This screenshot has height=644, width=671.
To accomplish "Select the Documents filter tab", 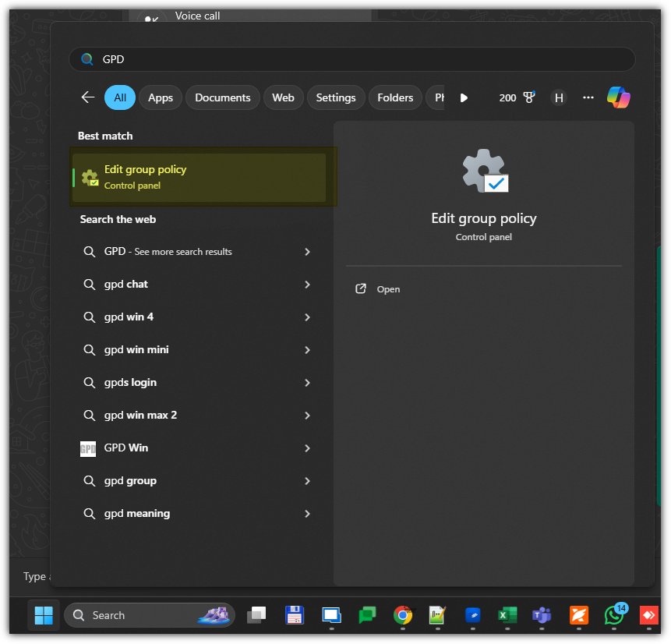I will [222, 97].
